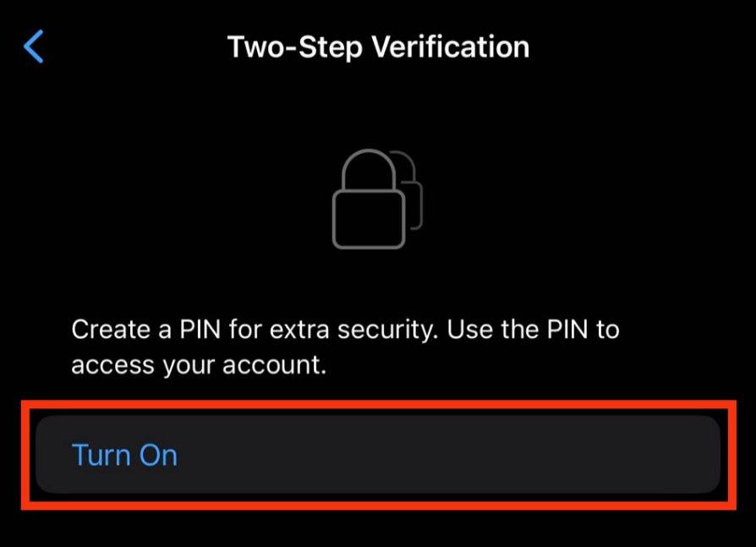Click the word Verification in the header

click(451, 46)
